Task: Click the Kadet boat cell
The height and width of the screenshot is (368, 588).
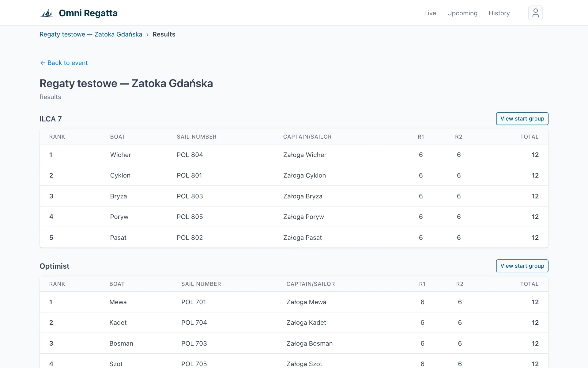Action: [x=118, y=323]
